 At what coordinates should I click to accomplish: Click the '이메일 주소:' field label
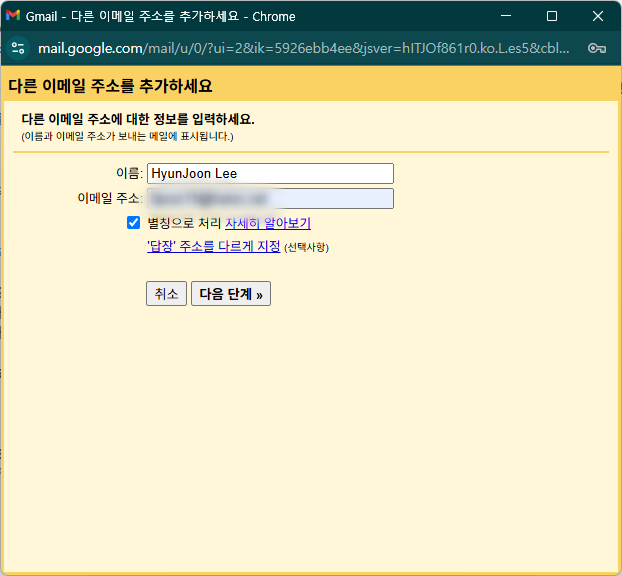click(110, 199)
